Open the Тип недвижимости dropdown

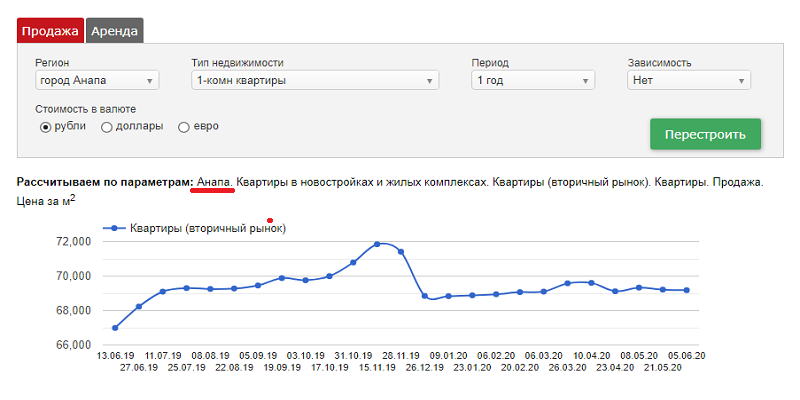pyautogui.click(x=315, y=81)
